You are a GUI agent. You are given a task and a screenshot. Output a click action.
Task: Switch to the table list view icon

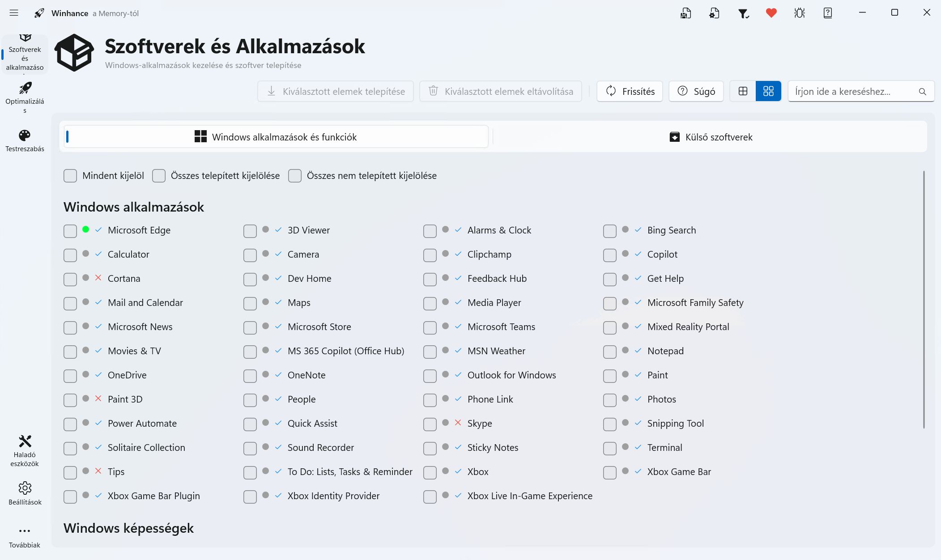(743, 91)
